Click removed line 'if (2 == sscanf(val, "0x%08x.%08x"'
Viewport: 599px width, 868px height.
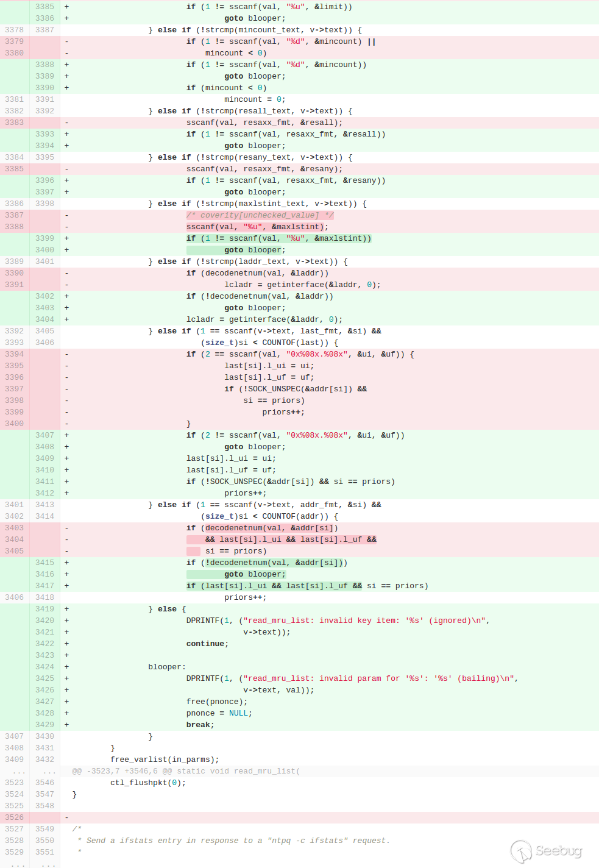tap(300, 354)
